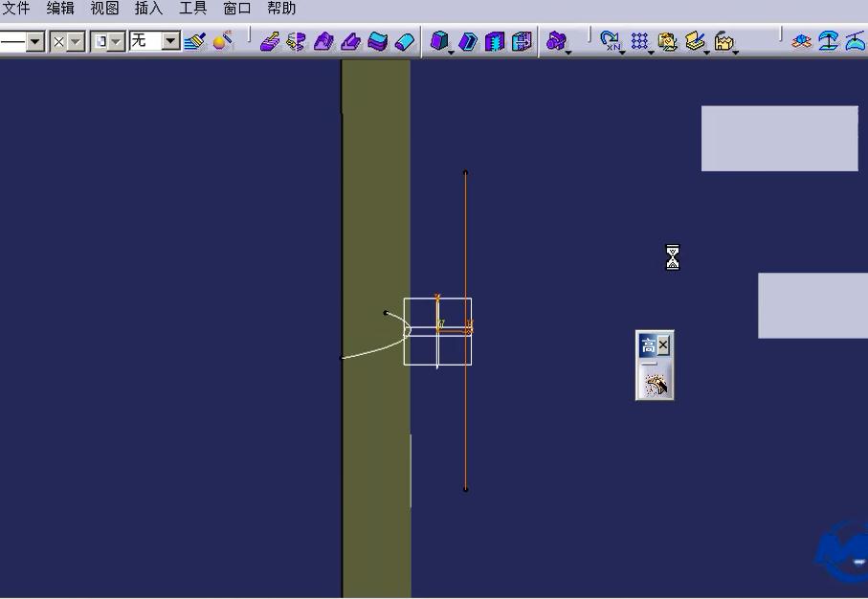Viewport: 868px width, 599px height.
Task: Click the paintbrush format painter icon
Action: point(195,41)
